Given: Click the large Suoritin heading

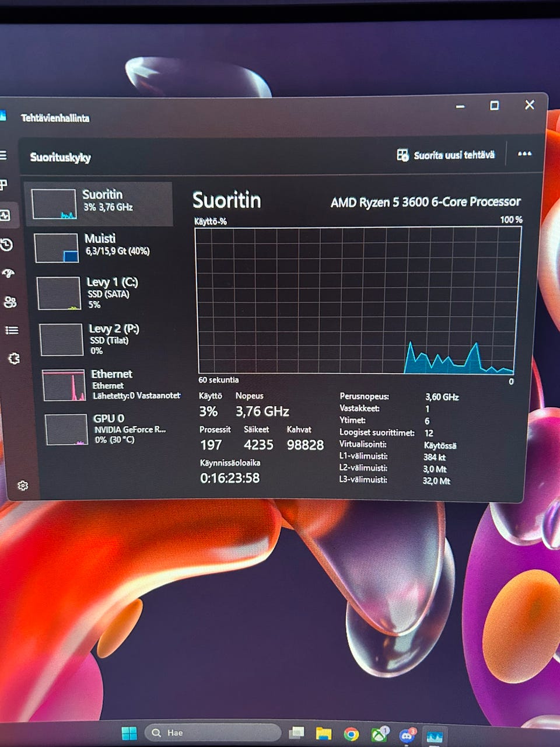Looking at the screenshot, I should 227,201.
